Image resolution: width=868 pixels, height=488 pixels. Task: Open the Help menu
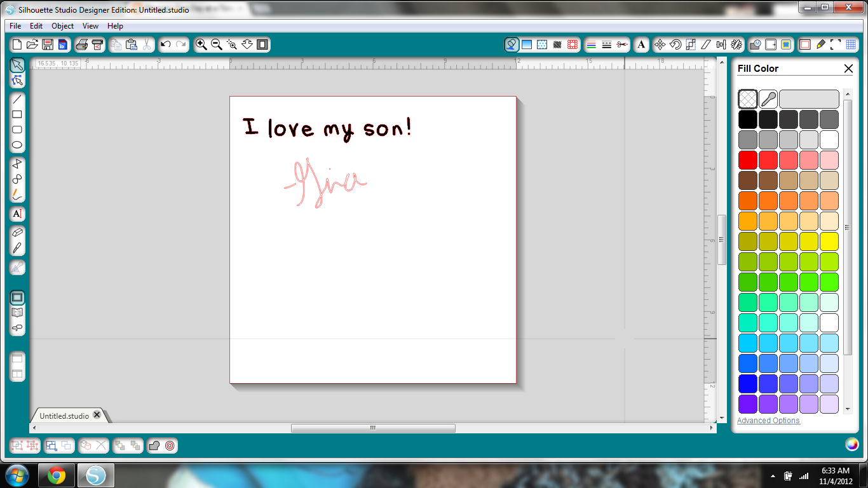click(115, 26)
